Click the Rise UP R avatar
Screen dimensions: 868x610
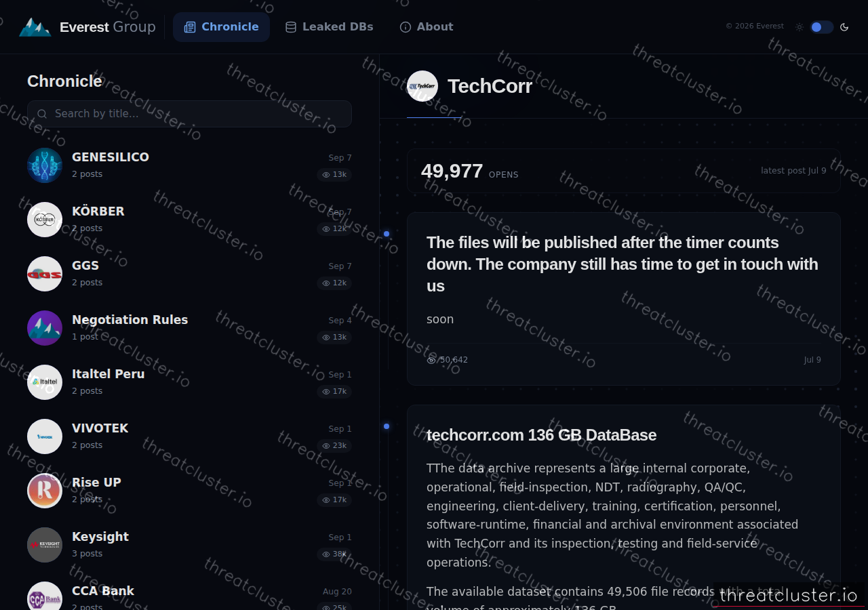45,491
